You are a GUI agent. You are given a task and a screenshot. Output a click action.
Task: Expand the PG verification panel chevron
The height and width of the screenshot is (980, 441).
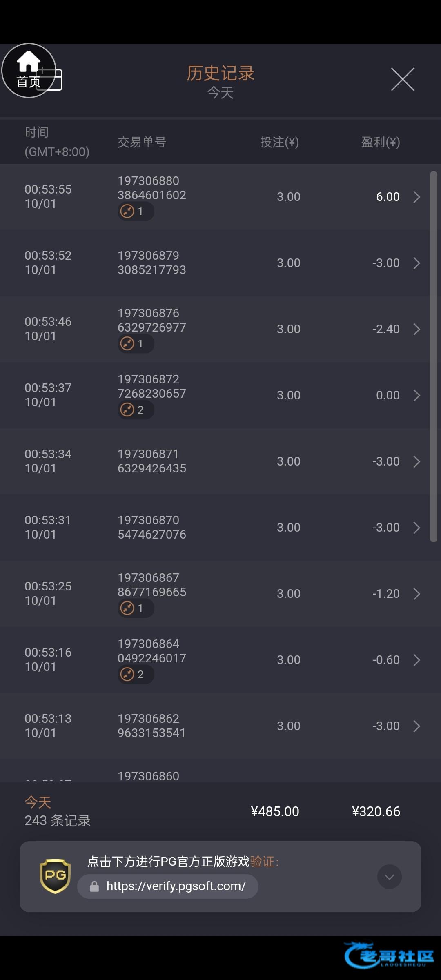pyautogui.click(x=389, y=877)
